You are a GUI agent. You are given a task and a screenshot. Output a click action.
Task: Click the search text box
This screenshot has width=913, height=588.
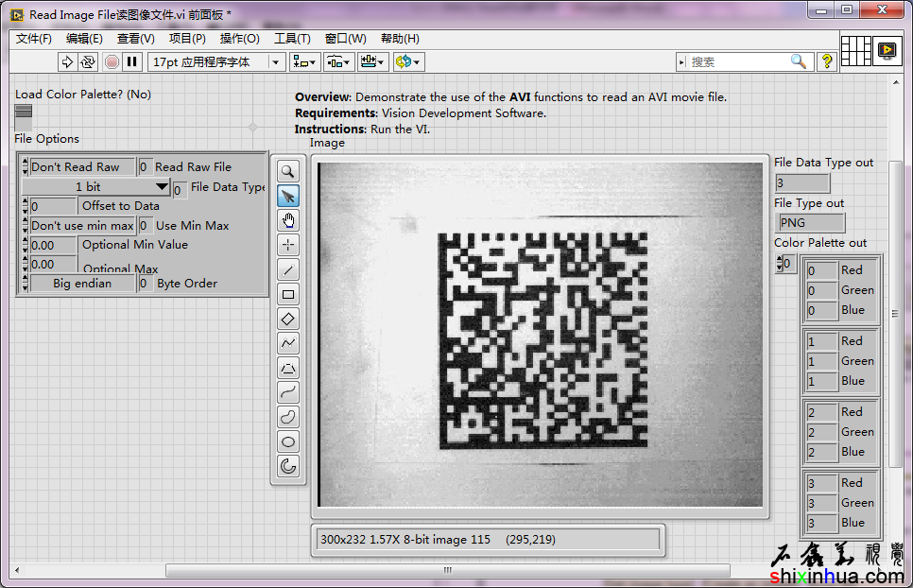tap(738, 61)
